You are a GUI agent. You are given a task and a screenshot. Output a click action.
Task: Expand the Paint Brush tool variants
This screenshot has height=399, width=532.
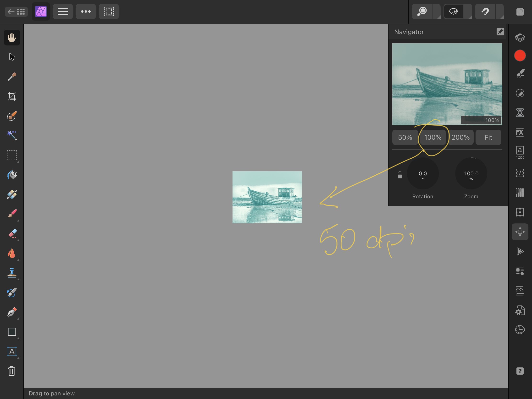(x=18, y=220)
